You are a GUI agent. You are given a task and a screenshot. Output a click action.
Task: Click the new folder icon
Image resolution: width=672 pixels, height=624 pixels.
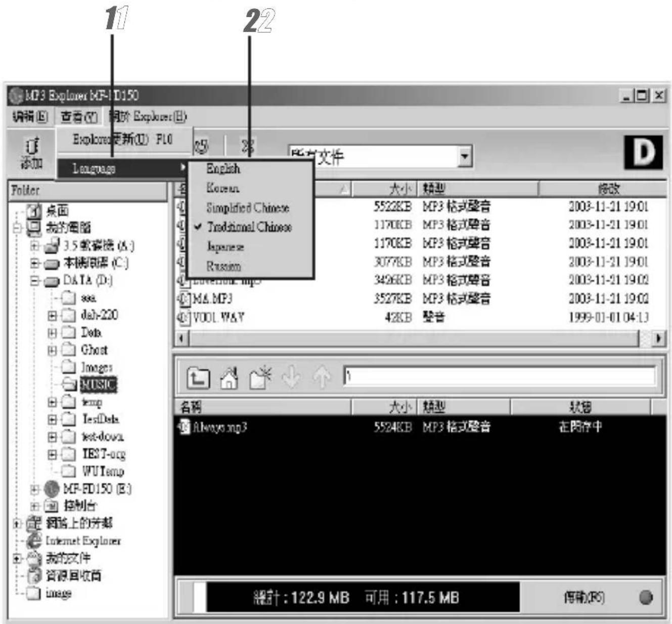(x=260, y=378)
